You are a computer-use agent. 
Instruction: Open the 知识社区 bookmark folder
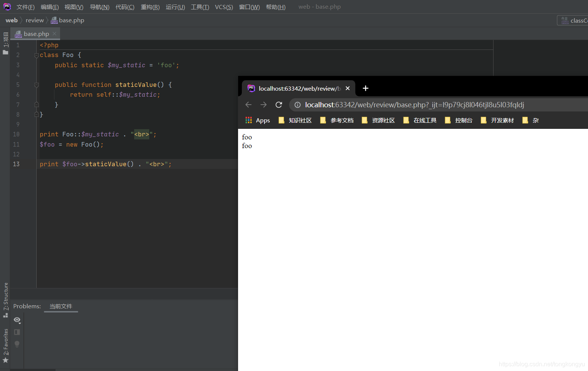(x=295, y=120)
